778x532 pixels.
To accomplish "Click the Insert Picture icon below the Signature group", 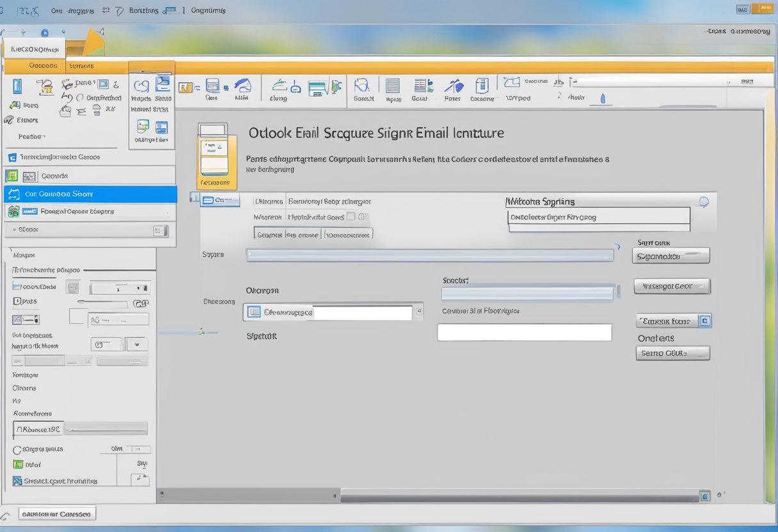I will [x=142, y=127].
